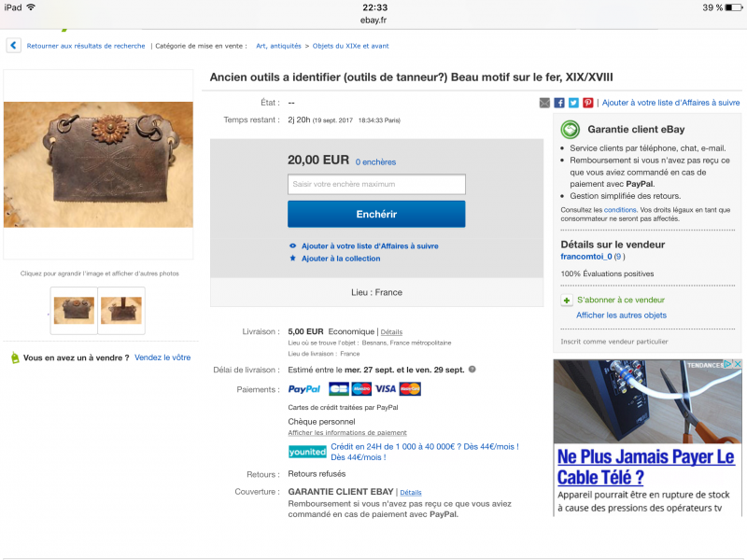Show payment information details link
This screenshot has height=560, width=747.
[347, 432]
